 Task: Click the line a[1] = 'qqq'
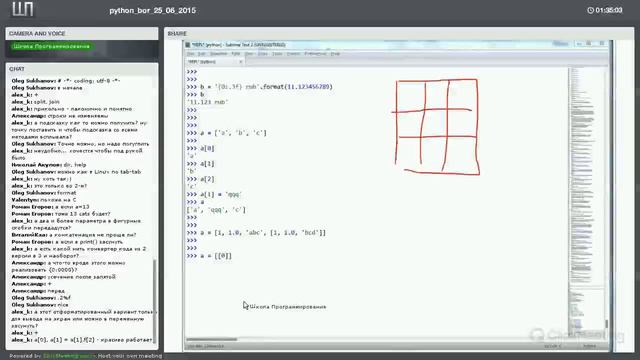coord(214,195)
